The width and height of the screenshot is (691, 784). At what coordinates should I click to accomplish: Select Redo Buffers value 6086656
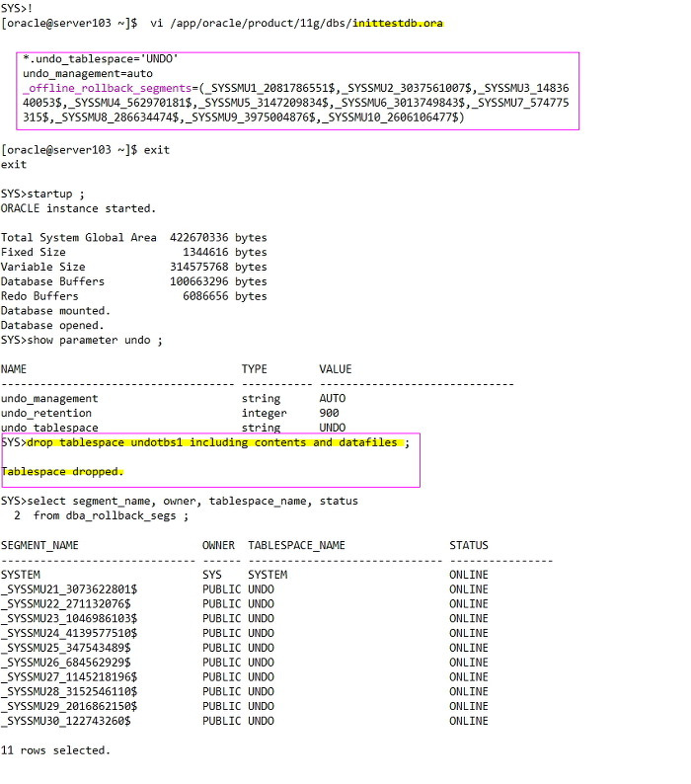click(205, 296)
